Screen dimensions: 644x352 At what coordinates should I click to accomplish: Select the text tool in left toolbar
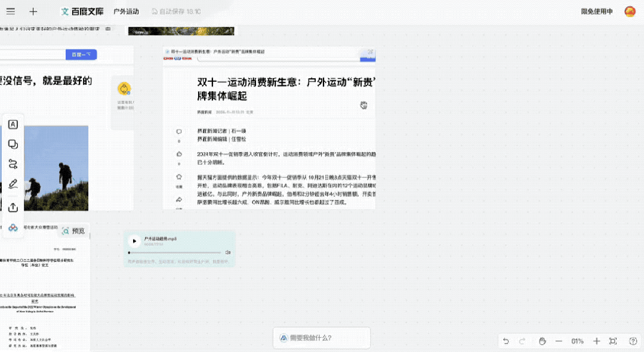(13, 125)
